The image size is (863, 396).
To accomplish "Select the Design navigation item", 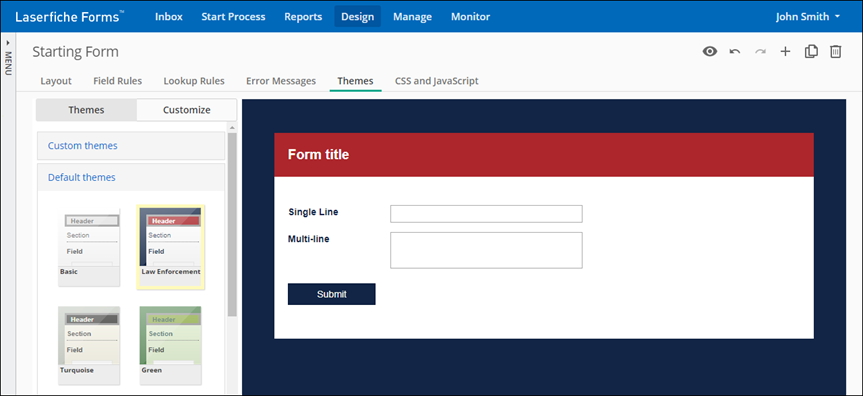I will coord(358,17).
